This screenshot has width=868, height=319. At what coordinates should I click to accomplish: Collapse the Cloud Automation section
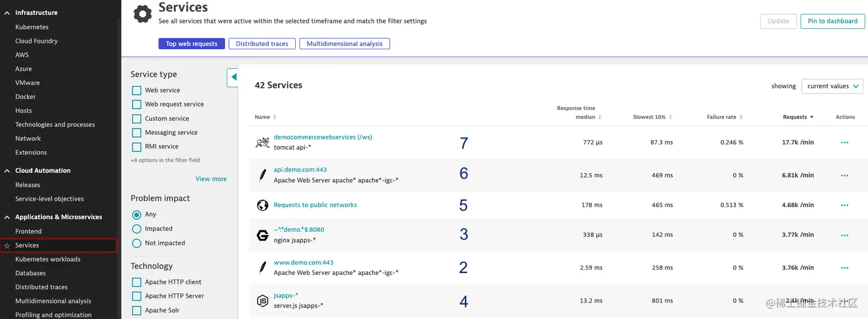point(7,170)
